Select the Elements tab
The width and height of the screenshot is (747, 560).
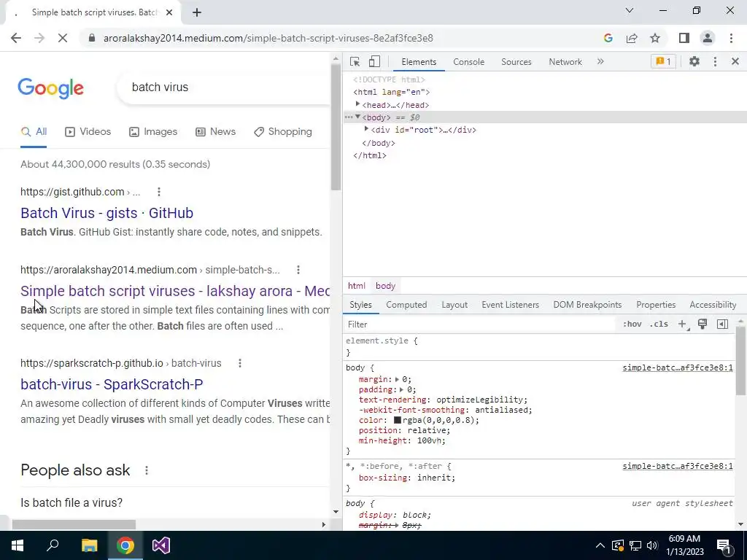419,62
